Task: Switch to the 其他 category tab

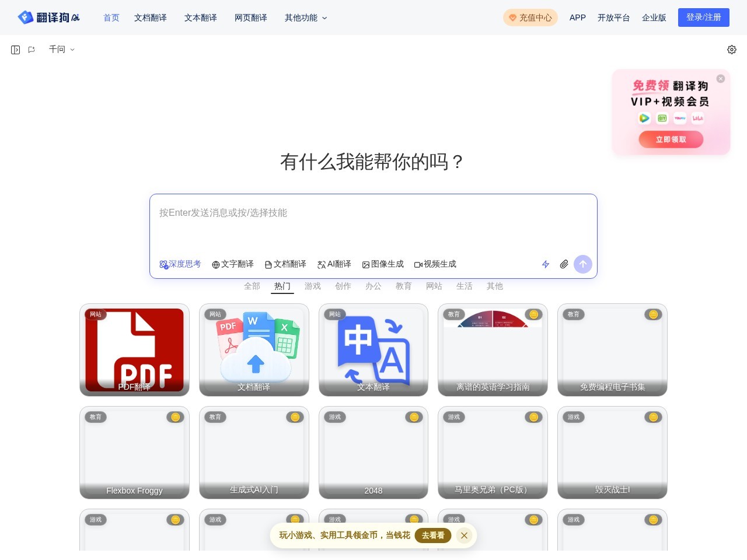Action: point(495,286)
